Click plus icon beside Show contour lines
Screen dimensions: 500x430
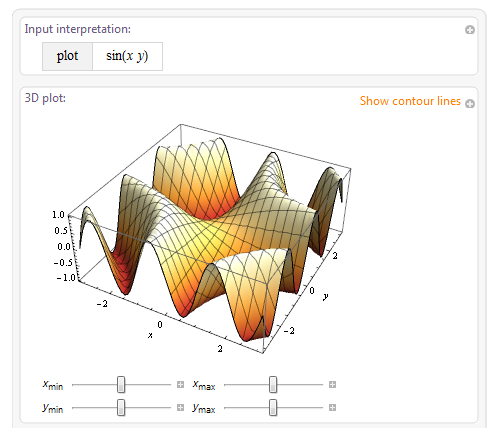point(470,104)
